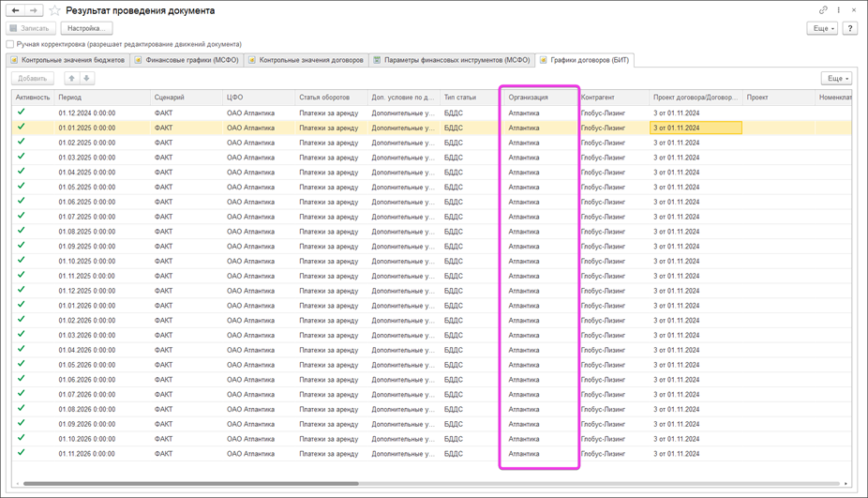Enable the Ручная корректировка checkbox

click(x=10, y=44)
